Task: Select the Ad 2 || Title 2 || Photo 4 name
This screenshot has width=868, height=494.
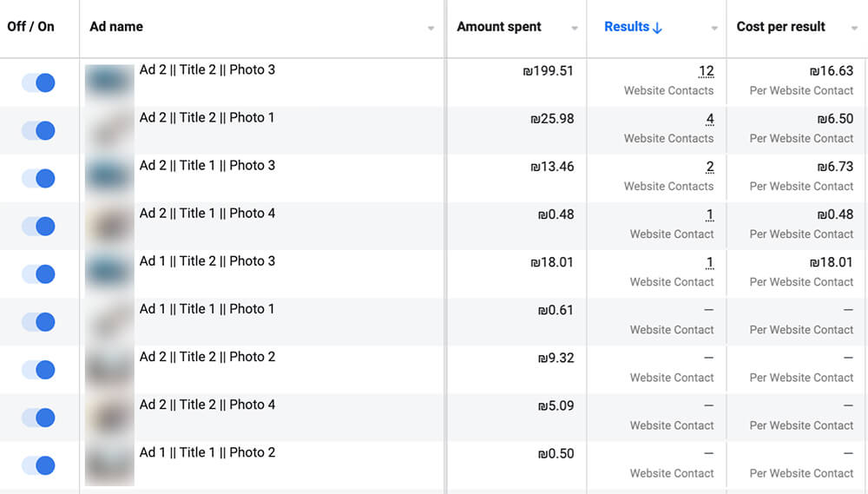Action: click(207, 405)
